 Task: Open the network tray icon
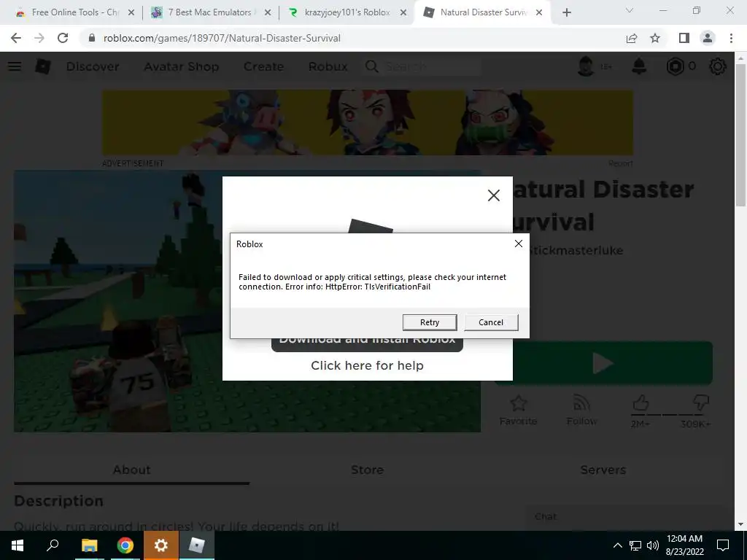pyautogui.click(x=635, y=545)
